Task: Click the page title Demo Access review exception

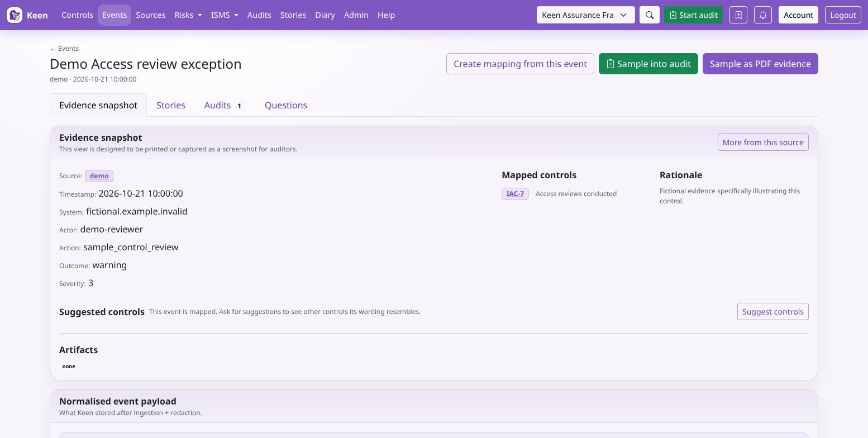Action: click(146, 64)
